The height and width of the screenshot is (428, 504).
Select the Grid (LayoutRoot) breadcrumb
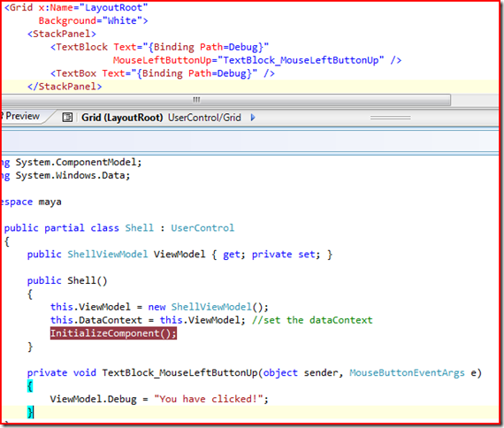[x=122, y=118]
